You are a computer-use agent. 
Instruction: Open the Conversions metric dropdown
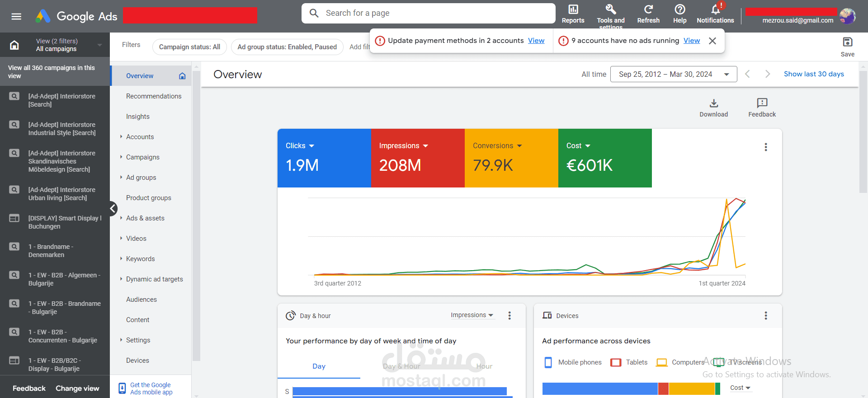(497, 145)
